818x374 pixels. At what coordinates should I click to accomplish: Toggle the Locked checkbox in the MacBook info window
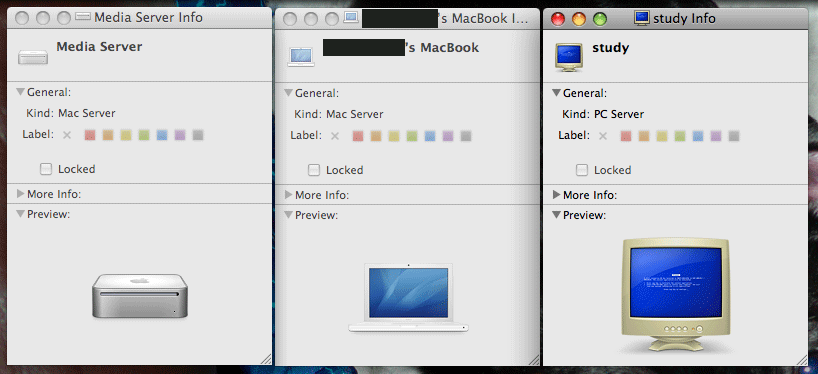[x=314, y=170]
